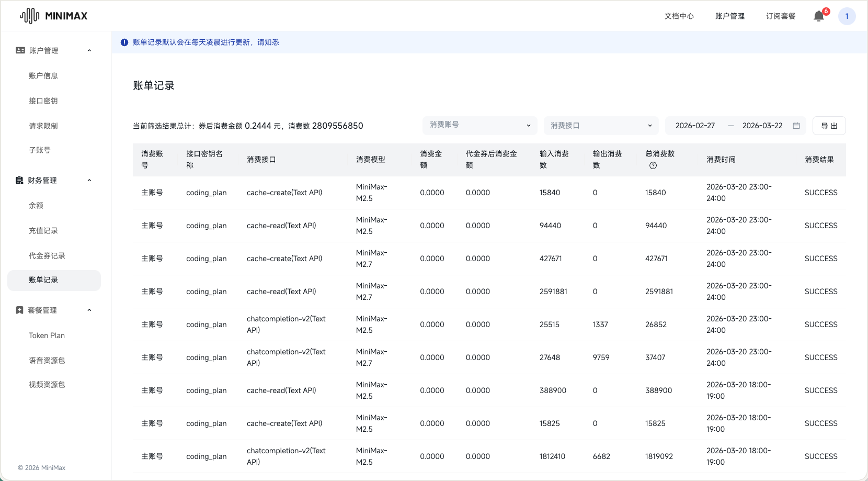This screenshot has width=868, height=481.
Task: Click the © 2026 MiniMax footer text
Action: tap(42, 468)
